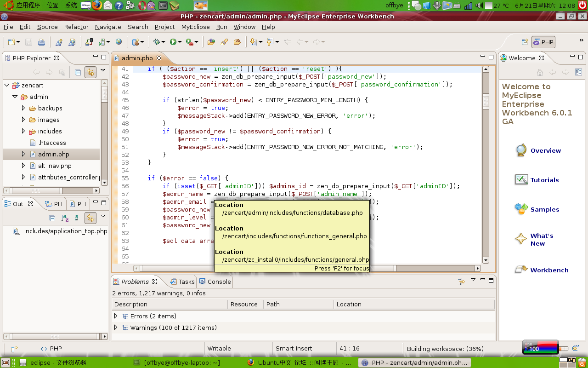Click the Open Type folder toolbar icon
588x368 pixels.
coord(211,42)
